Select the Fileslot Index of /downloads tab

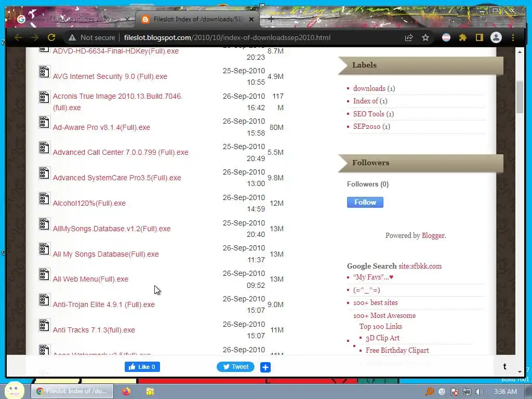pyautogui.click(x=198, y=19)
